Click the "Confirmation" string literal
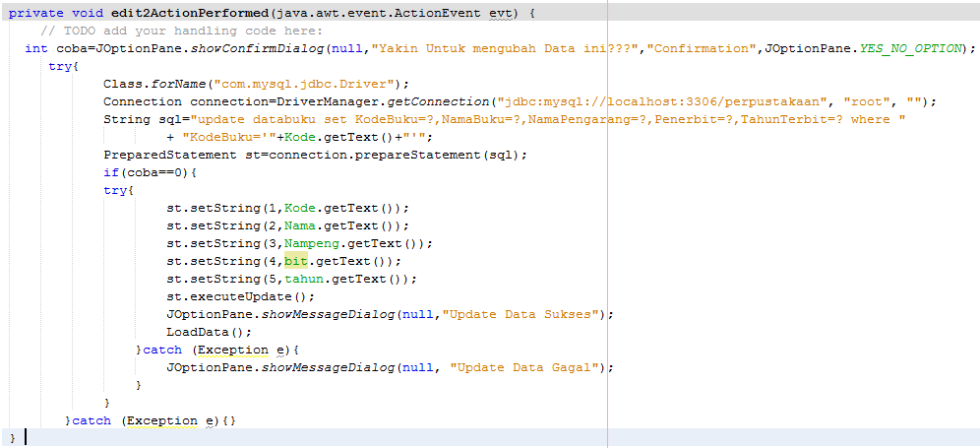Image resolution: width=980 pixels, height=448 pixels. pyautogui.click(x=704, y=48)
